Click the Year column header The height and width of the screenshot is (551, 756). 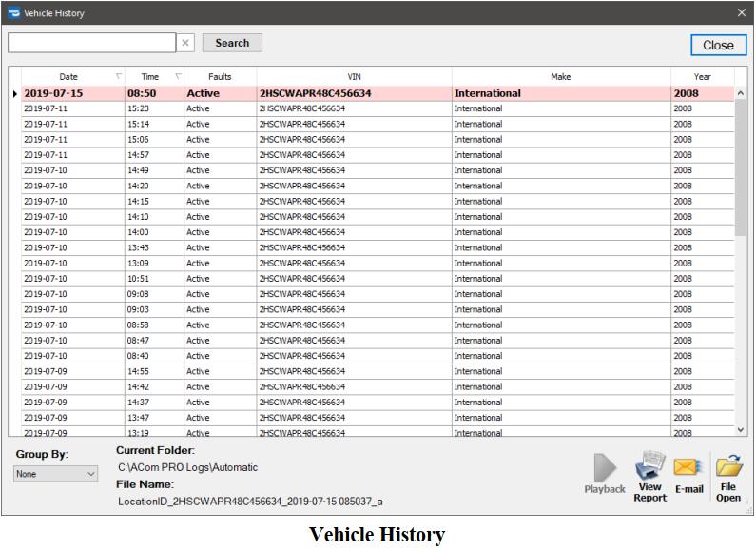click(701, 77)
